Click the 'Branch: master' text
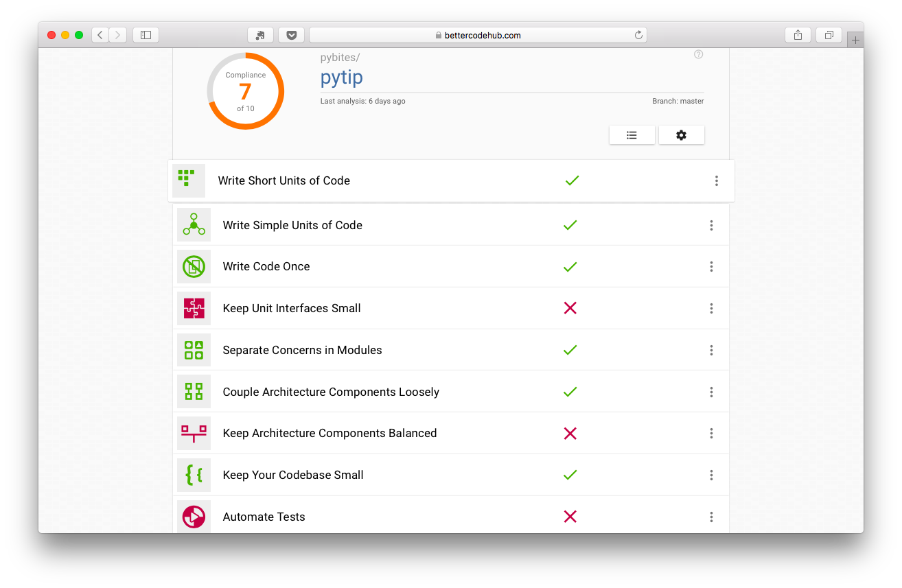 (x=678, y=102)
